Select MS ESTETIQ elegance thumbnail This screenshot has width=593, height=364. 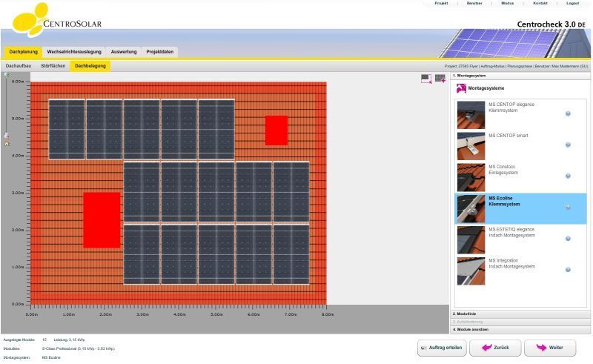pyautogui.click(x=471, y=240)
